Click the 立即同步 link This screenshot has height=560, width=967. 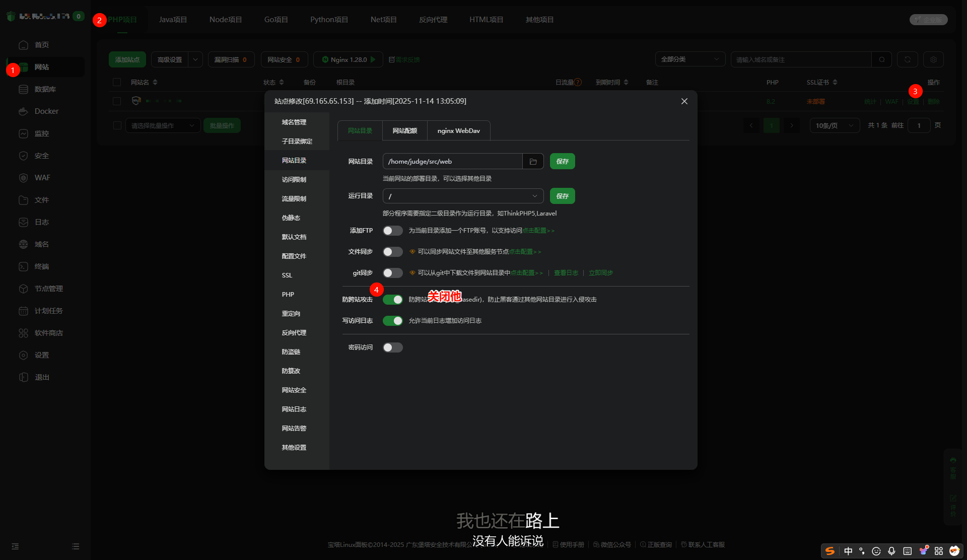(x=600, y=273)
